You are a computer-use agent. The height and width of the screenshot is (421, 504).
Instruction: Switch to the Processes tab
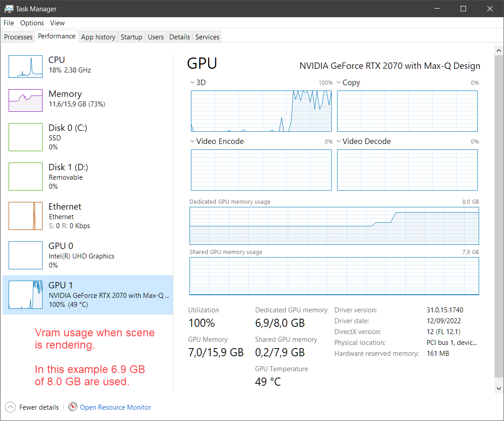(x=18, y=37)
